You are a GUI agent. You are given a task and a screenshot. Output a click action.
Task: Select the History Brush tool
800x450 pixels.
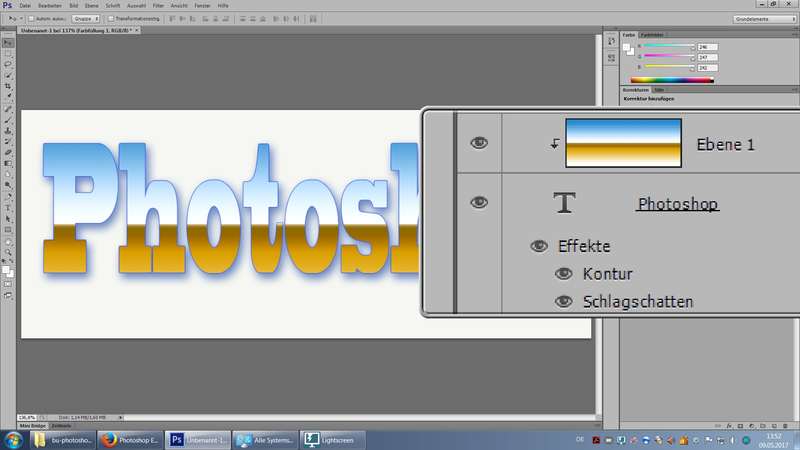[8, 141]
